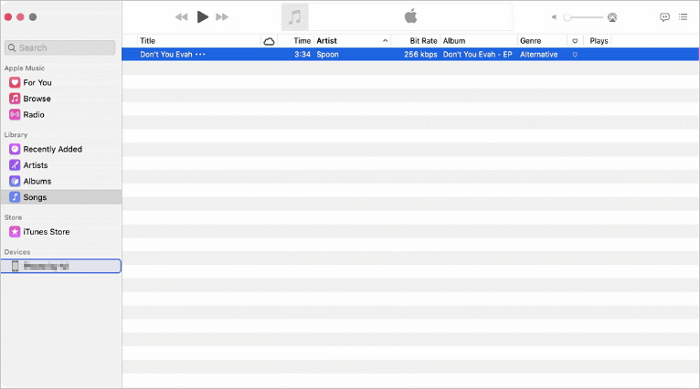
Task: Reverse sort with Artist column arrow
Action: [385, 41]
